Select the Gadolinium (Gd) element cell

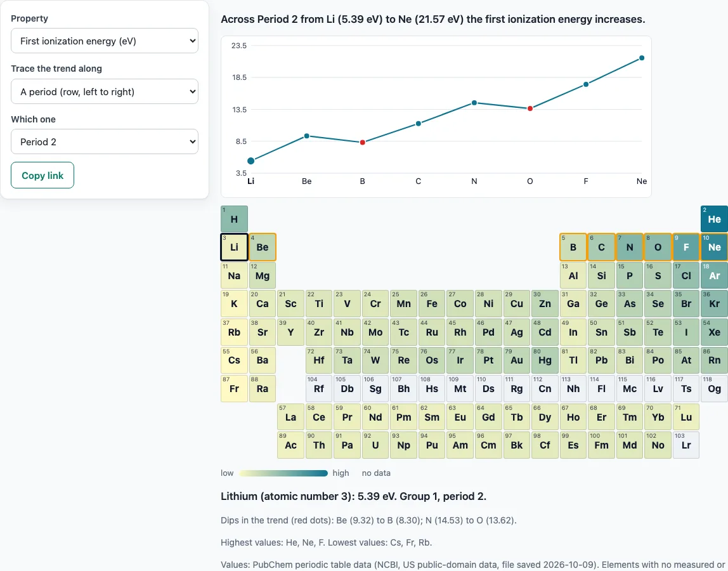(x=488, y=417)
